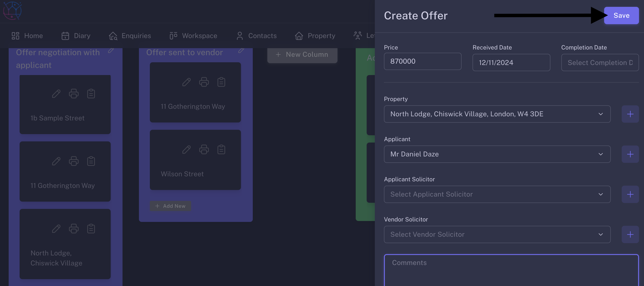Expand the Select Vendor Solicitor dropdown

497,234
